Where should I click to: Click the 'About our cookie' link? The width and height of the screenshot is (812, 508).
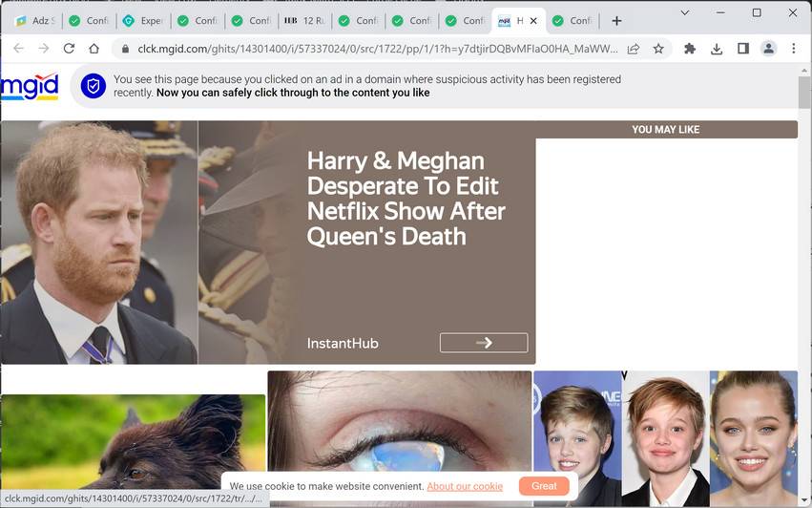tap(465, 486)
